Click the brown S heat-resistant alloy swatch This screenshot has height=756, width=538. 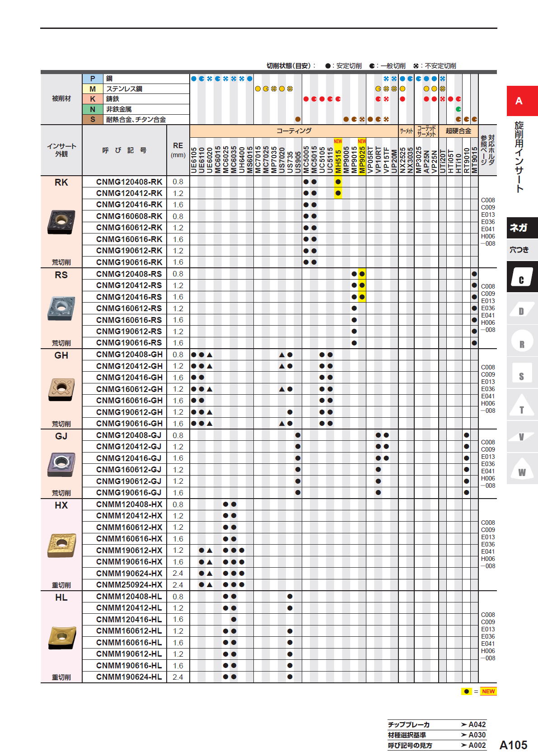coord(93,120)
